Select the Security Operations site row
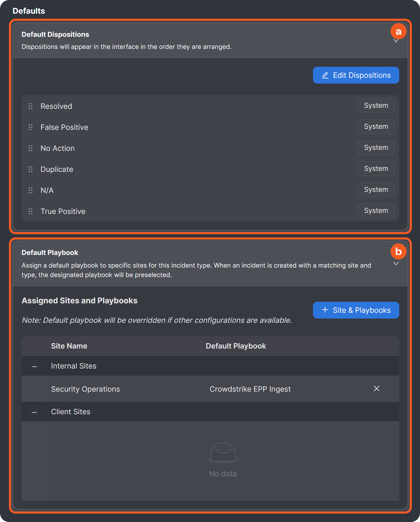The image size is (420, 522). click(x=85, y=389)
